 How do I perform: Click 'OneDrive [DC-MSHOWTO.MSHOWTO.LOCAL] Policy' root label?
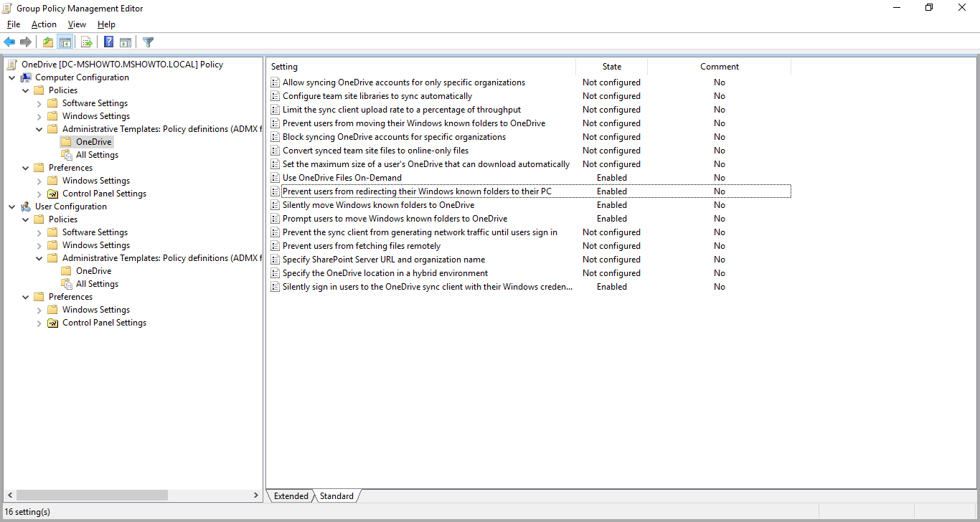(122, 65)
